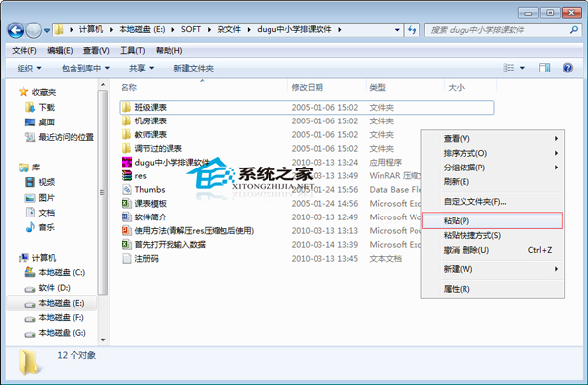Open the 组织 dropdown
The image size is (588, 385).
pyautogui.click(x=29, y=68)
